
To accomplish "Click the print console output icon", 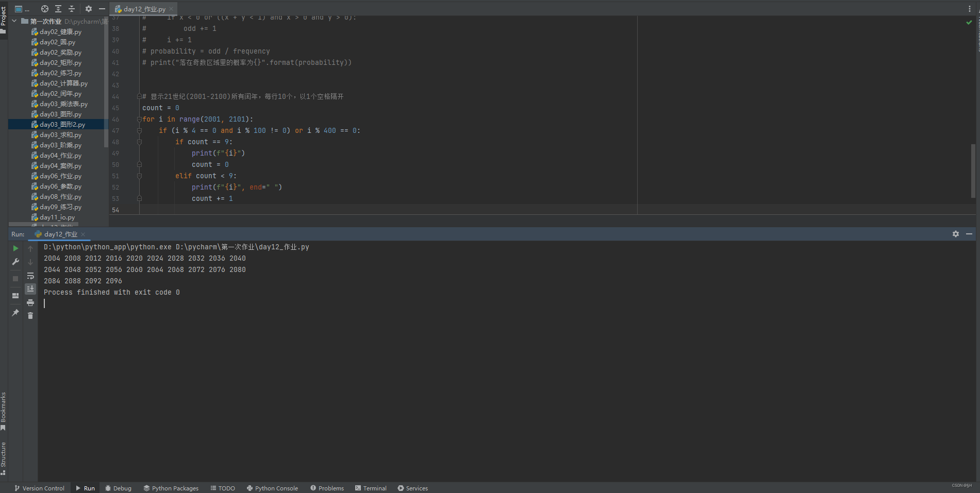I will click(x=30, y=302).
